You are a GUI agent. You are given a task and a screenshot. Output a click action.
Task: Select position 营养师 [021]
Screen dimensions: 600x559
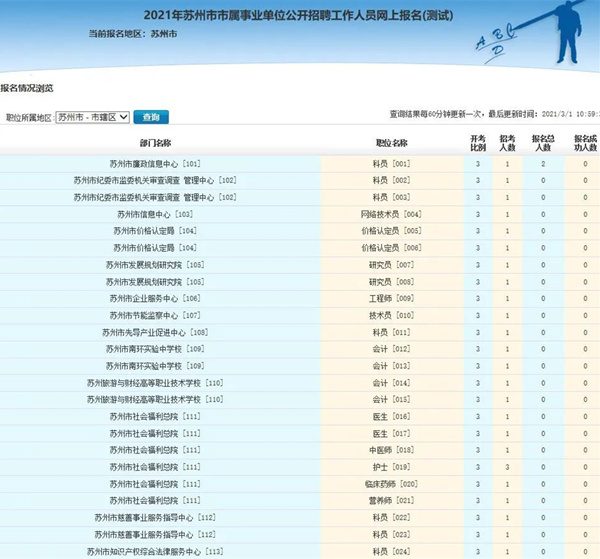(x=391, y=500)
